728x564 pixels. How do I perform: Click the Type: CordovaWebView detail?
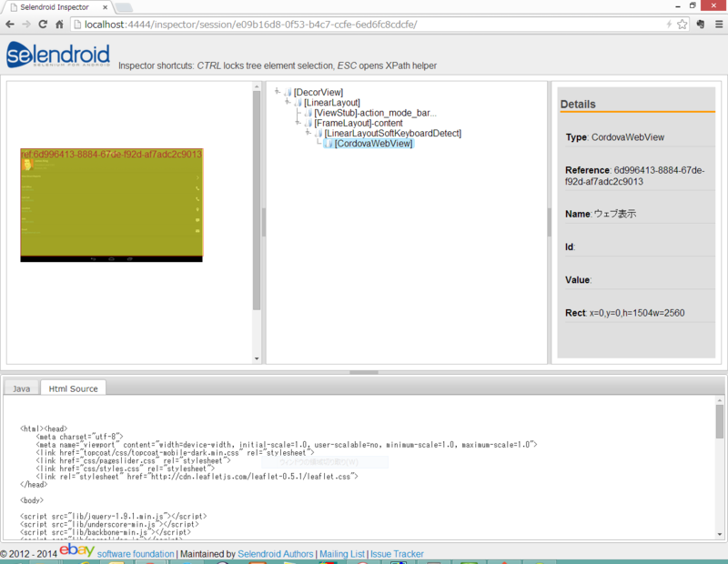click(615, 137)
